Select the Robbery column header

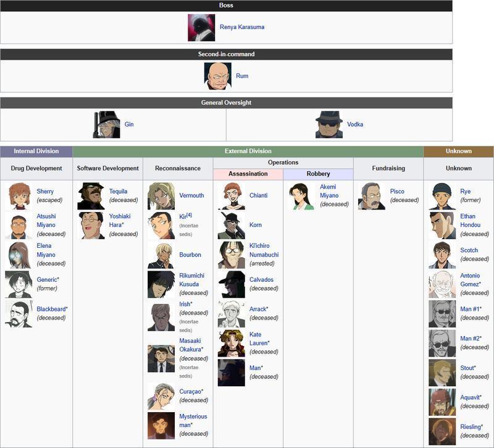pyautogui.click(x=318, y=174)
